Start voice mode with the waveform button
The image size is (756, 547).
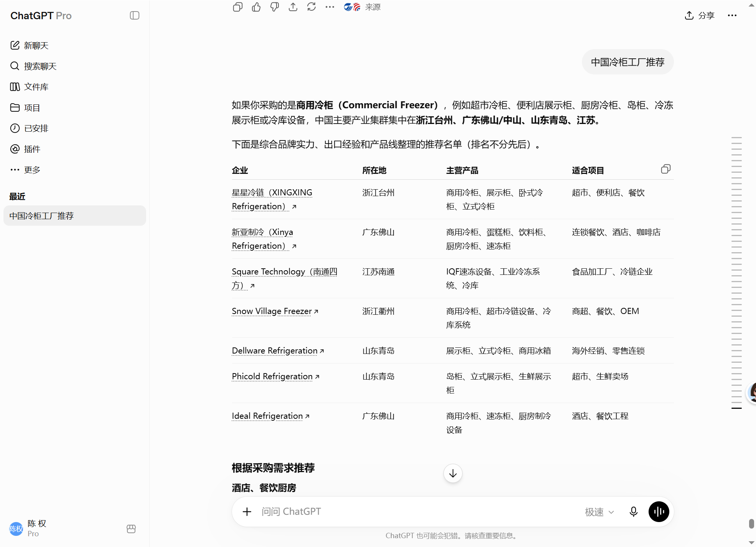[x=659, y=512]
